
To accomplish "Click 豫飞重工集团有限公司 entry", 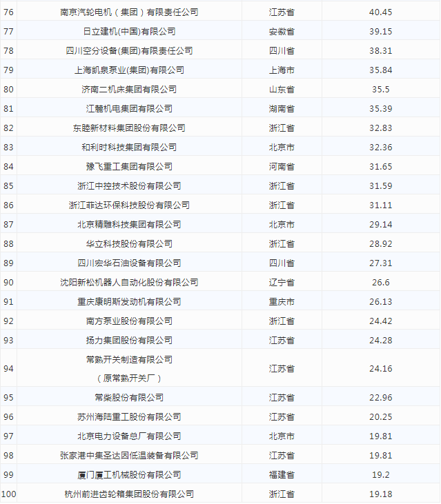I will click(129, 166).
